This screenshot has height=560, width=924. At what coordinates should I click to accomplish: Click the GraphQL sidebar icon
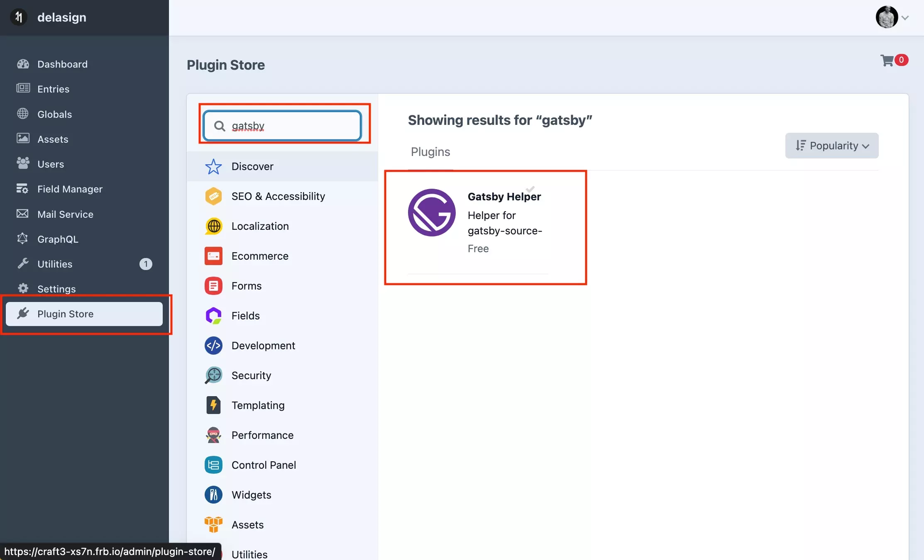(23, 238)
